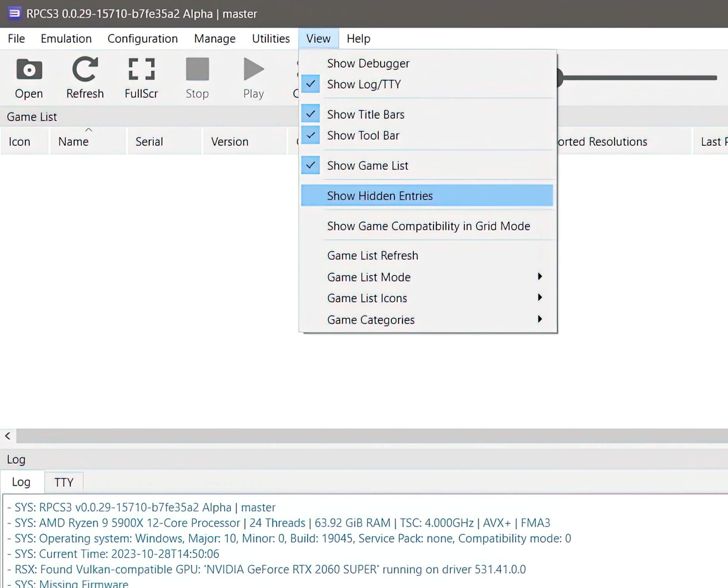Uncheck Show Game List entry

pyautogui.click(x=367, y=166)
